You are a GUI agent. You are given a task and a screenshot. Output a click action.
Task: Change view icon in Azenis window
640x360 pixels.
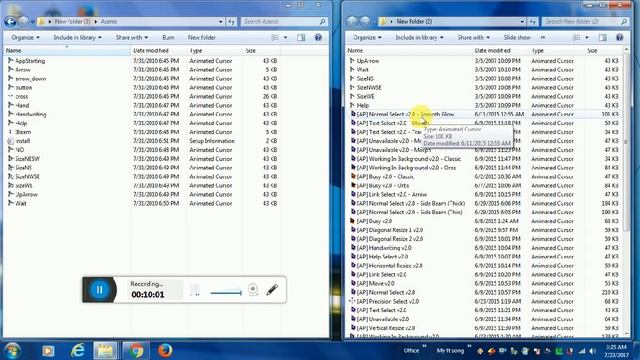click(275, 38)
